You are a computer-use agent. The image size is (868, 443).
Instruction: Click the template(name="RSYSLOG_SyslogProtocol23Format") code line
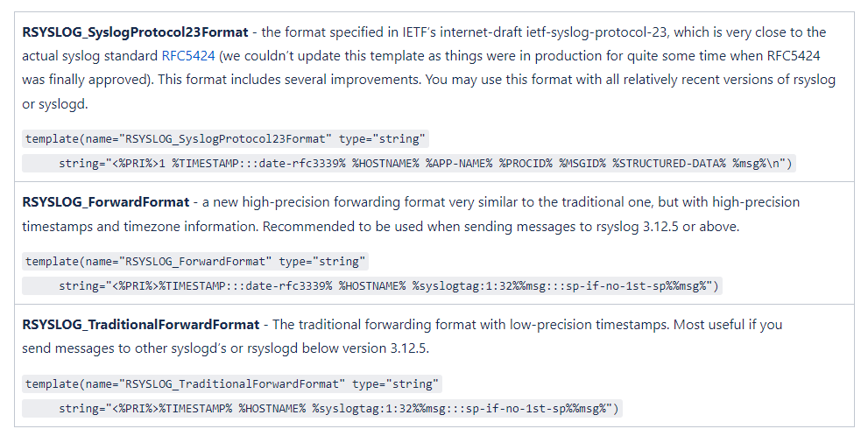coord(225,139)
